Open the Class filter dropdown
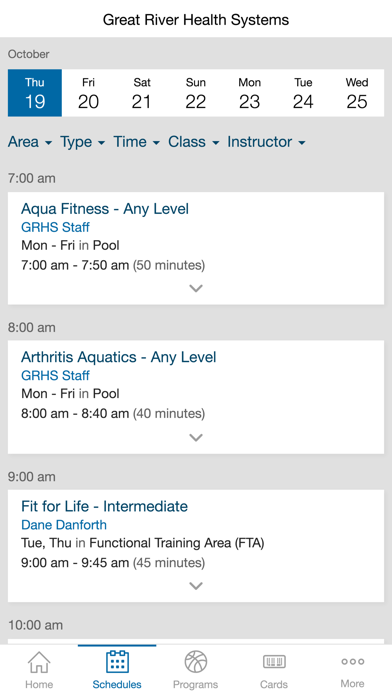 point(194,142)
